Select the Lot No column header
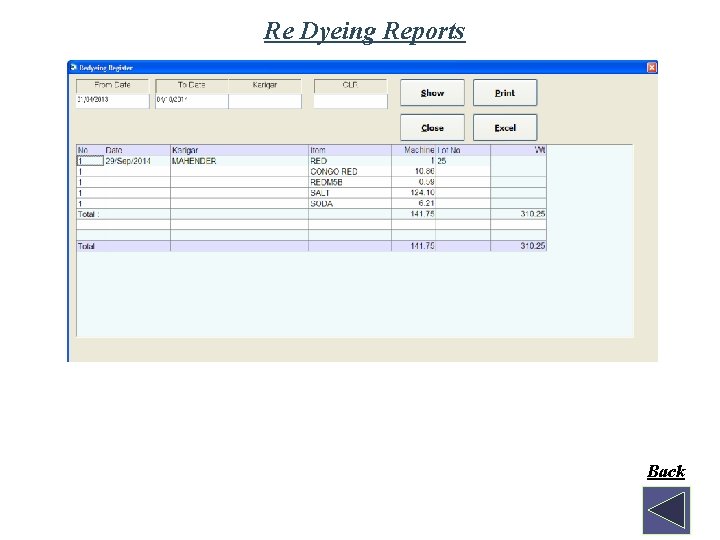Image resolution: width=720 pixels, height=540 pixels. [x=463, y=150]
